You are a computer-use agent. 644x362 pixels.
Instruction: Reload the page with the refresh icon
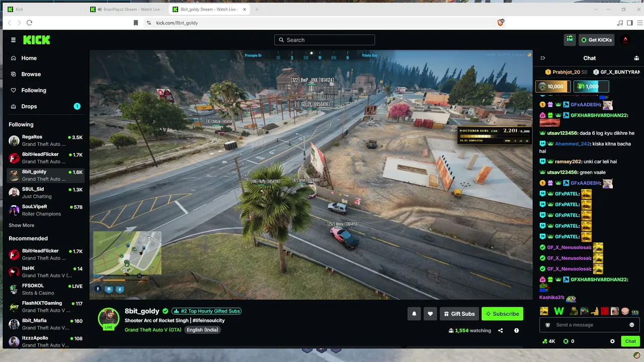point(29,23)
